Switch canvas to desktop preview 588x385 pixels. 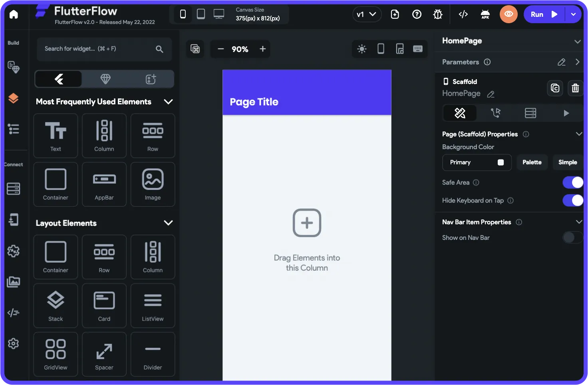pyautogui.click(x=219, y=14)
